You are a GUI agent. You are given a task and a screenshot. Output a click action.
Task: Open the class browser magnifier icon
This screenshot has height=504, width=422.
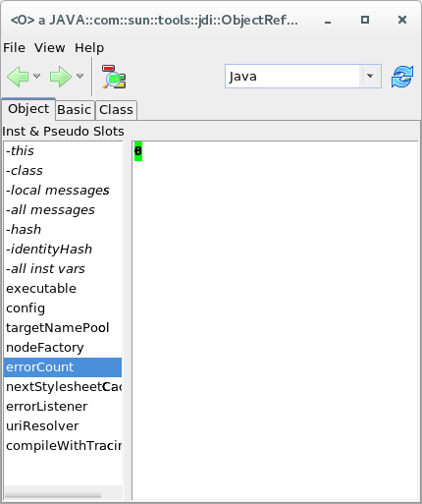(x=114, y=77)
